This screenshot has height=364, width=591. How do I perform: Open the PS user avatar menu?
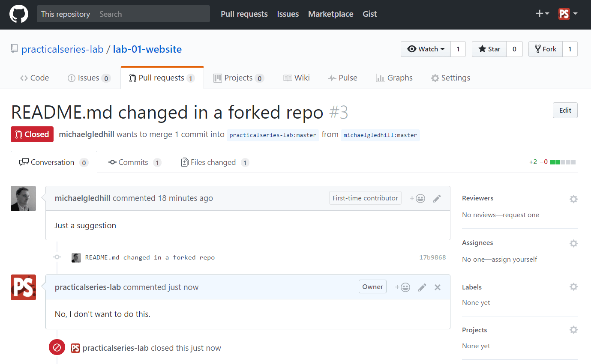[x=568, y=14]
